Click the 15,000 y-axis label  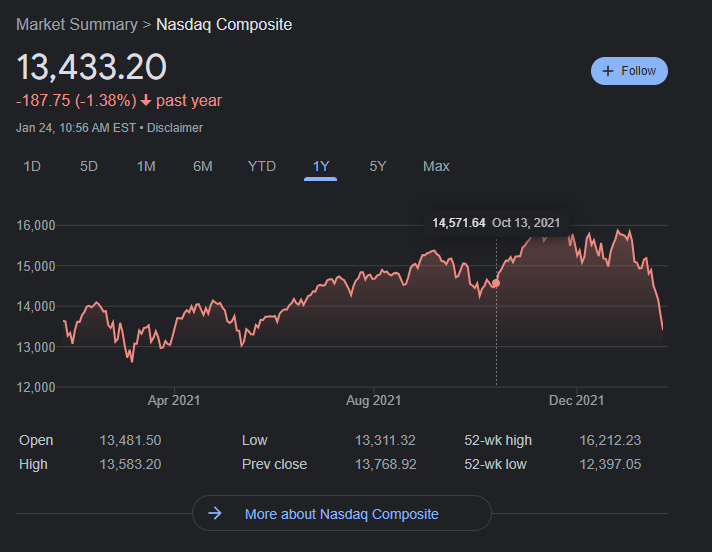pos(36,266)
